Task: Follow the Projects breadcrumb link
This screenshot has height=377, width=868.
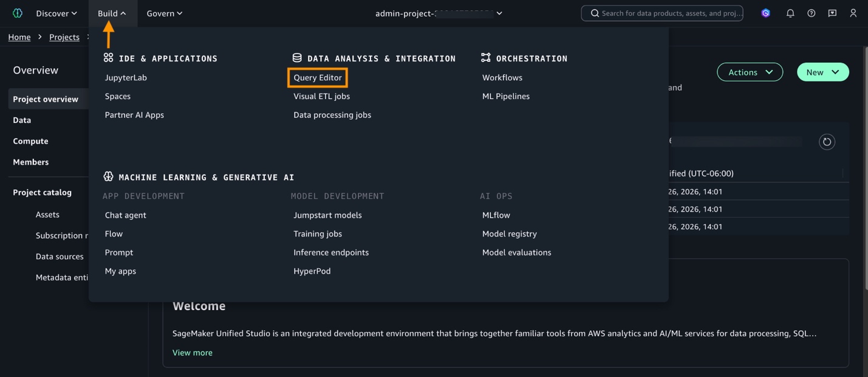Action: [64, 36]
